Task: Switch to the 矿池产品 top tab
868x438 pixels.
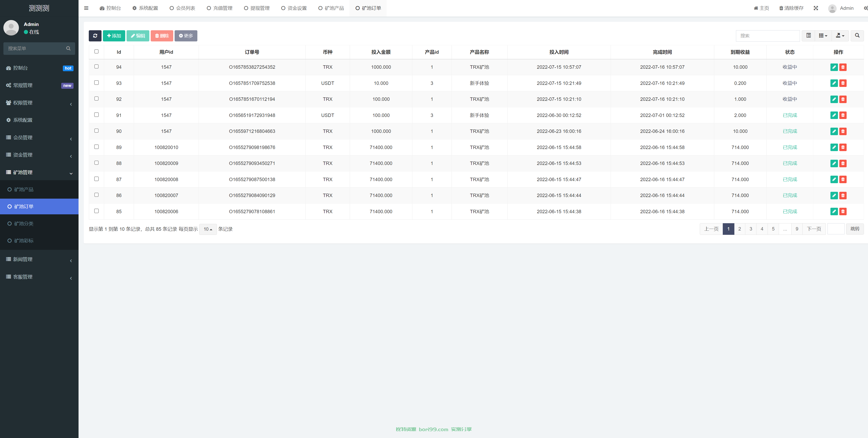Action: point(331,8)
